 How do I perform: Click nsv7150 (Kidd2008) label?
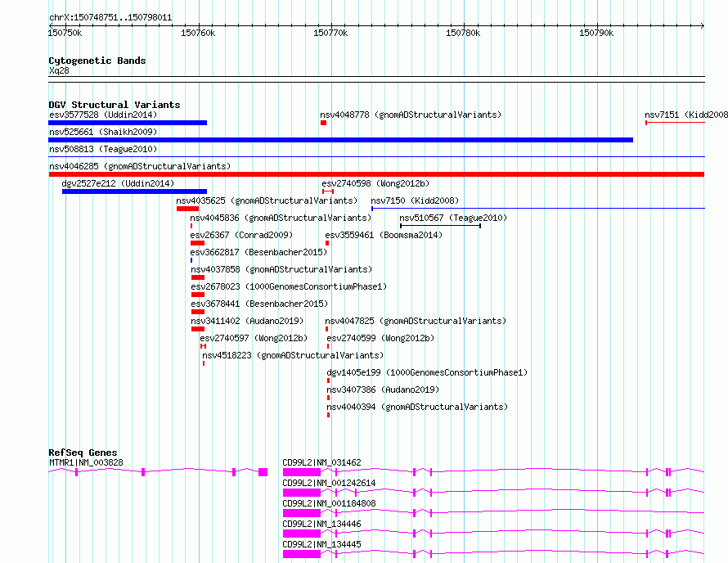(x=415, y=200)
